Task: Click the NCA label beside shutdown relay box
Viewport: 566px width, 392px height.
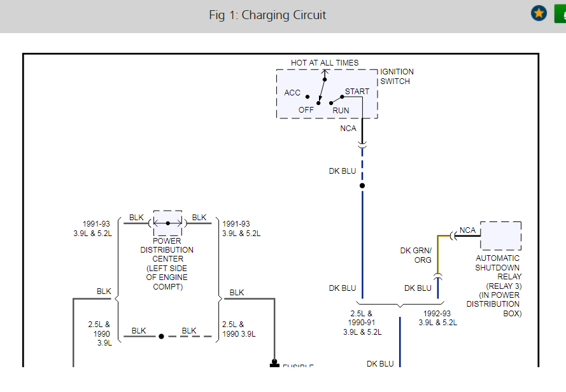Action: [x=467, y=230]
